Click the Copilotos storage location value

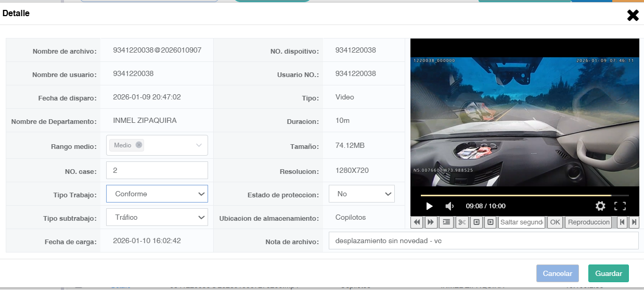[351, 217]
